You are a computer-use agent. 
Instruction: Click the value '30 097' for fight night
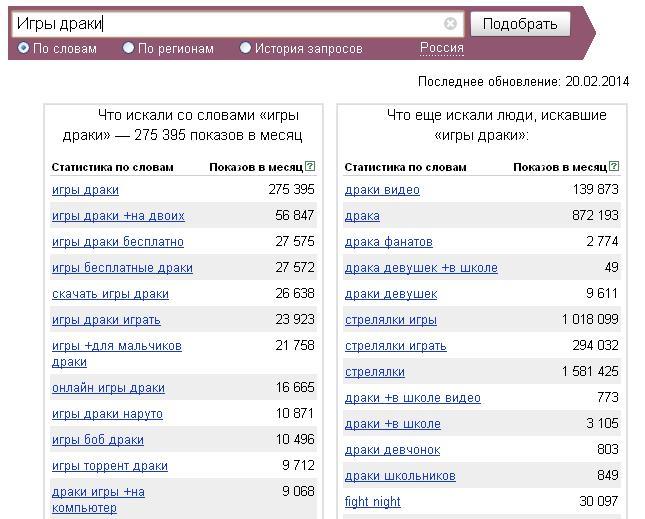click(599, 501)
